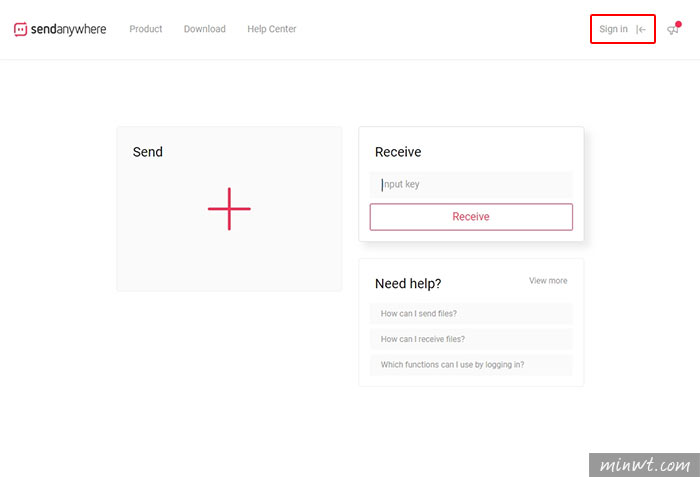
Task: Open the Download menu item
Action: (204, 29)
